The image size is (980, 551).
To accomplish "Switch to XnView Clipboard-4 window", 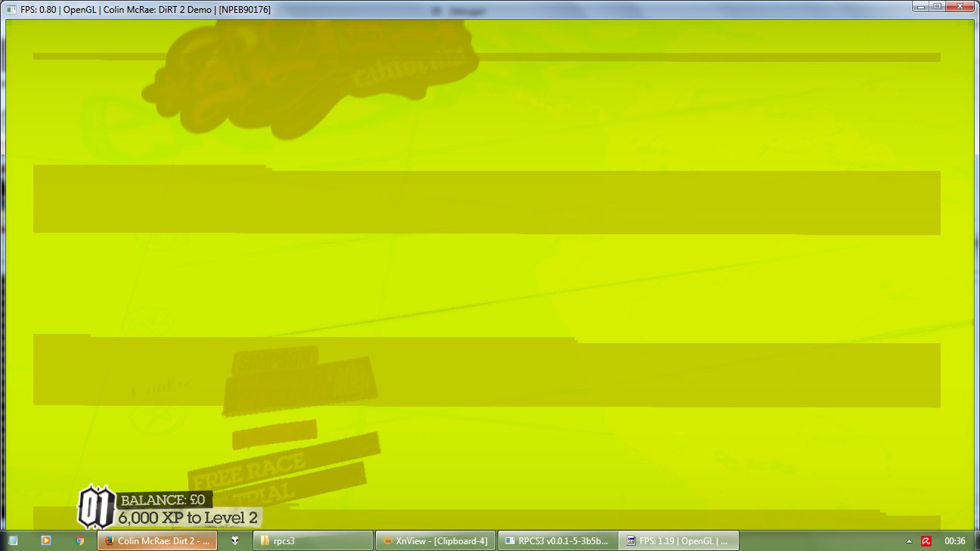I will 436,540.
